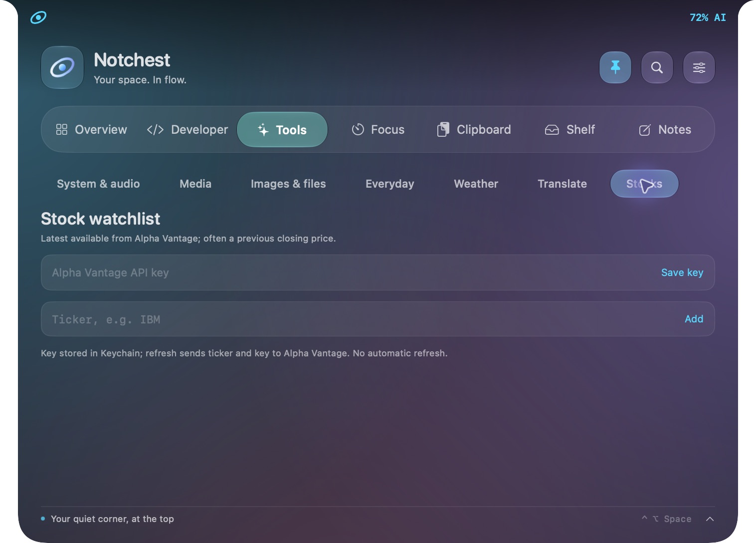
Task: Show the Media tools sub-tab
Action: [x=195, y=184]
